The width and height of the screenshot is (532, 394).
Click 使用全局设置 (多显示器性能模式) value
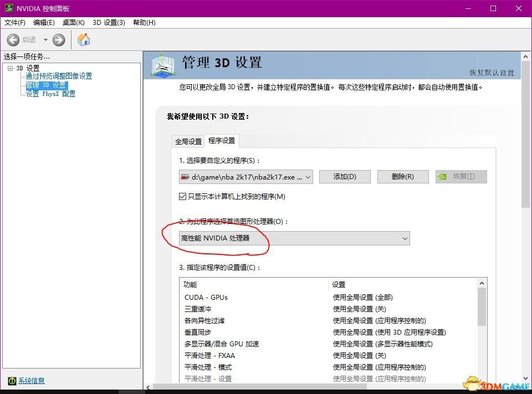click(x=383, y=344)
